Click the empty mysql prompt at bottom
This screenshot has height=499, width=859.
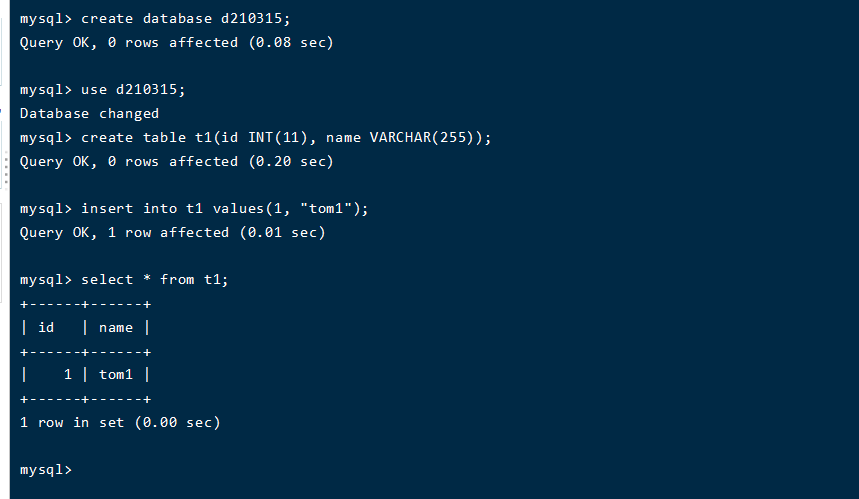(46, 470)
